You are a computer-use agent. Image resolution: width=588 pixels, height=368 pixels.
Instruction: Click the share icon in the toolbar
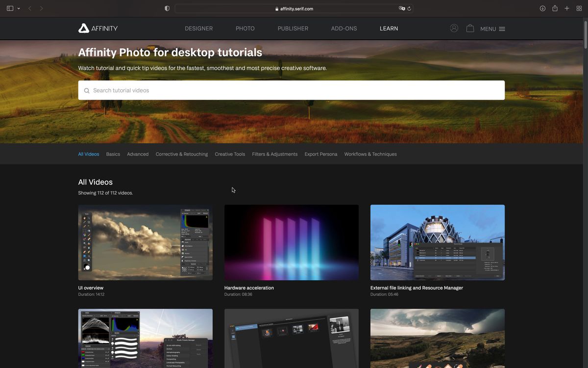(554, 8)
